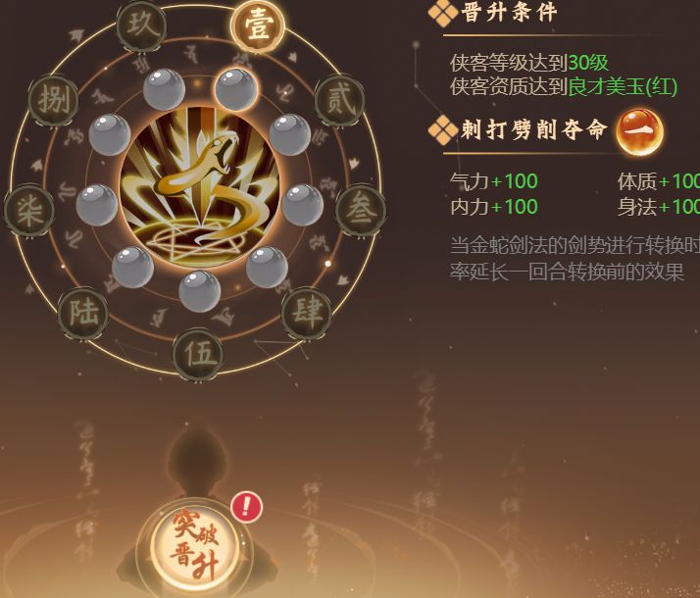Select the 柒 stage medallion
The image size is (700, 598).
coord(29,210)
